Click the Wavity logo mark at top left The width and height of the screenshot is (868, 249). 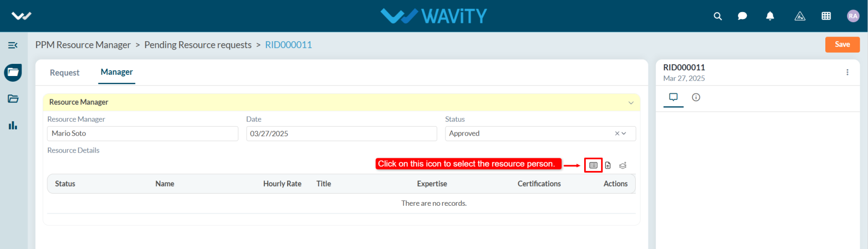22,16
